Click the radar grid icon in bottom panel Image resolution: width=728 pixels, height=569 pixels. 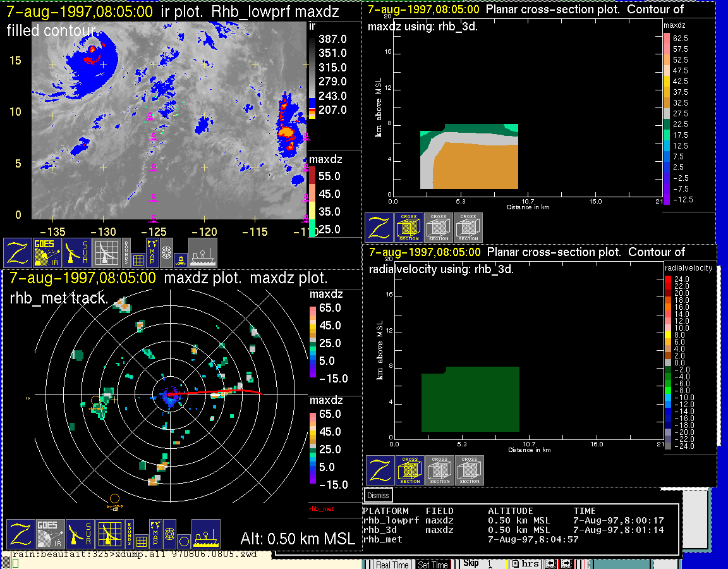pyautogui.click(x=109, y=534)
